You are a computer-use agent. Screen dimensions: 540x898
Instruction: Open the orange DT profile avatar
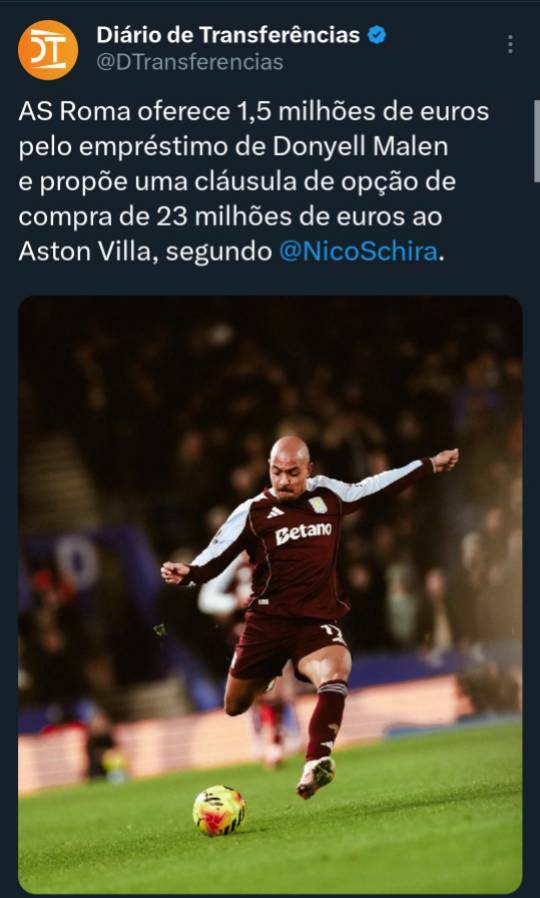click(x=48, y=50)
